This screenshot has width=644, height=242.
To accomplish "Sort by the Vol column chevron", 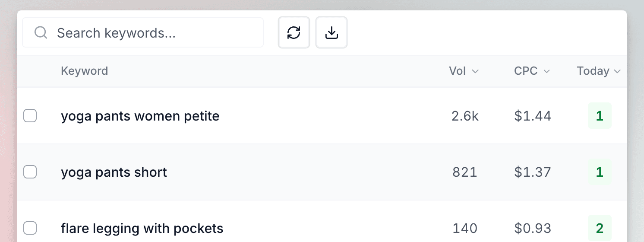I will click(x=475, y=71).
